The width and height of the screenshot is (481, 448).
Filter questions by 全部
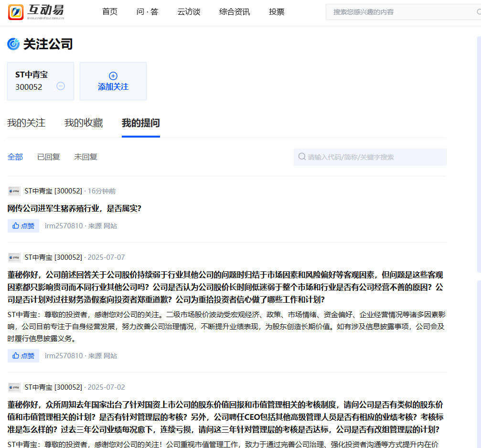[15, 157]
